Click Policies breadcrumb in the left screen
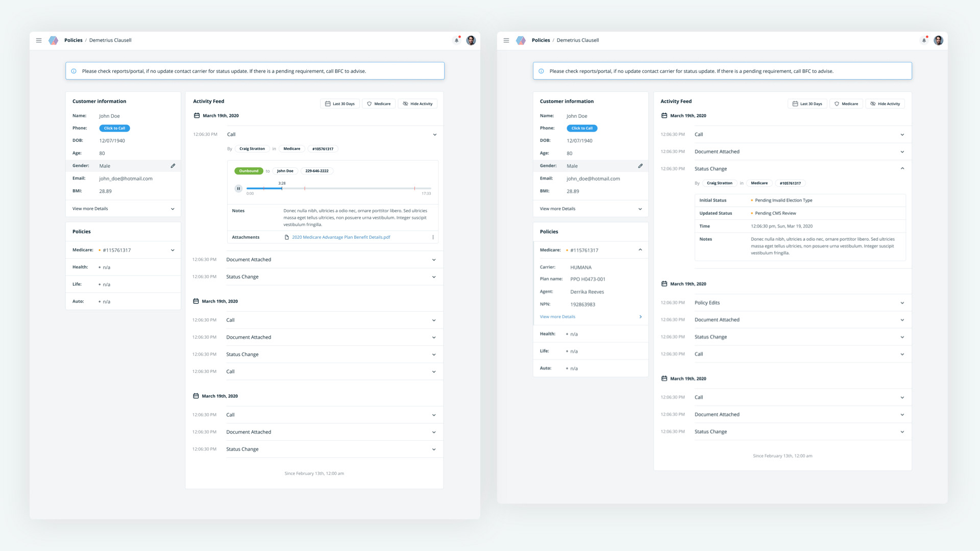Viewport: 980px width, 551px height. 73,40
